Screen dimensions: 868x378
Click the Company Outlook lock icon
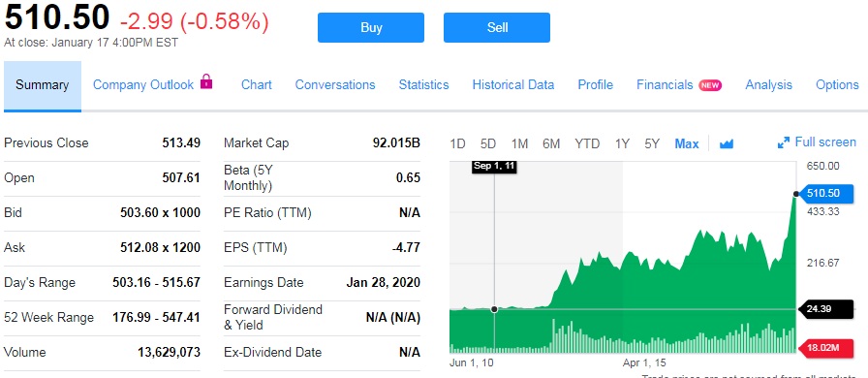click(x=206, y=81)
